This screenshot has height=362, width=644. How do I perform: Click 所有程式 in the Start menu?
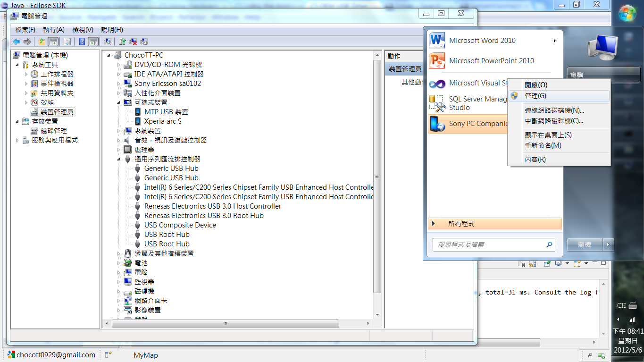click(495, 224)
